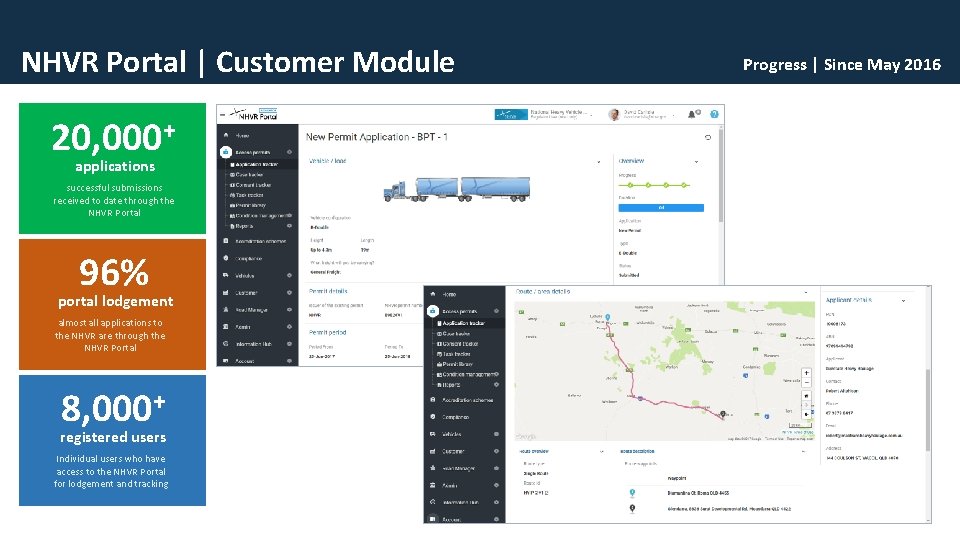Open notifications bell in portal header
This screenshot has height=540, width=960.
point(692,114)
